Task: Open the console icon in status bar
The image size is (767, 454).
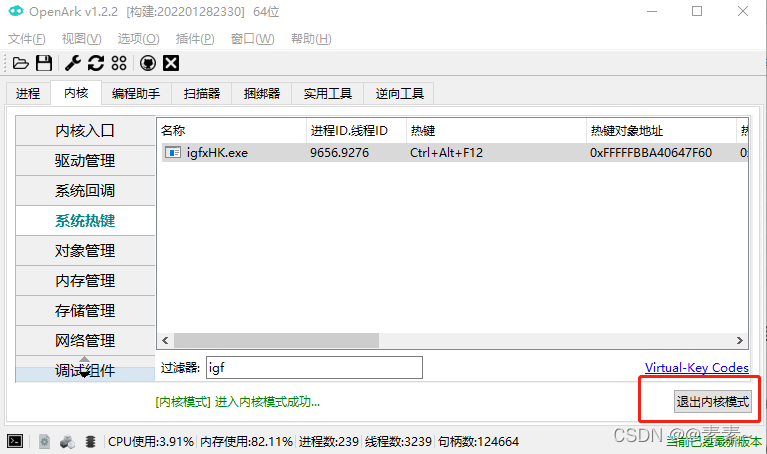Action: coord(15,441)
